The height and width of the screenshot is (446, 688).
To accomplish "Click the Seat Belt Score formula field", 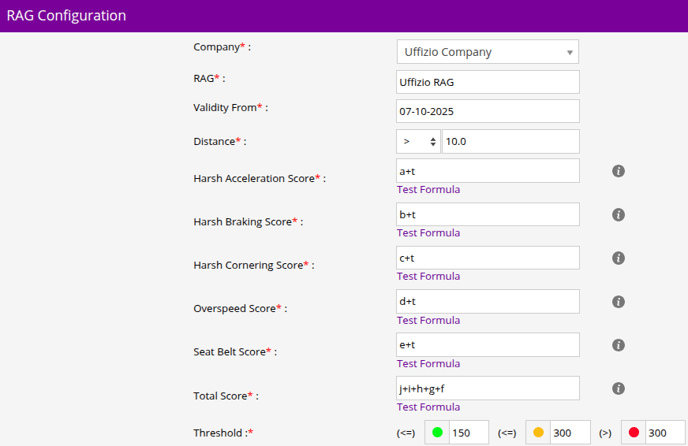I will coord(488,345).
